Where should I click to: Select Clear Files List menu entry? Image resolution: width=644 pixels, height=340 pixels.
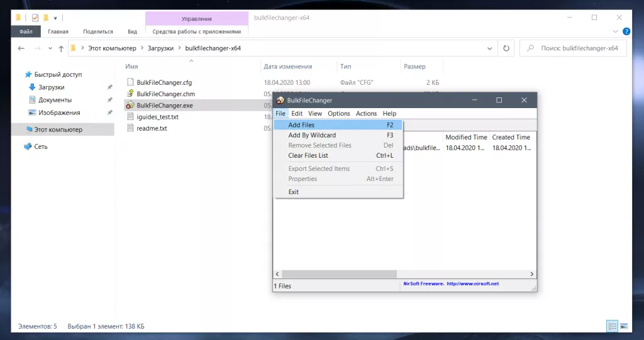[308, 155]
